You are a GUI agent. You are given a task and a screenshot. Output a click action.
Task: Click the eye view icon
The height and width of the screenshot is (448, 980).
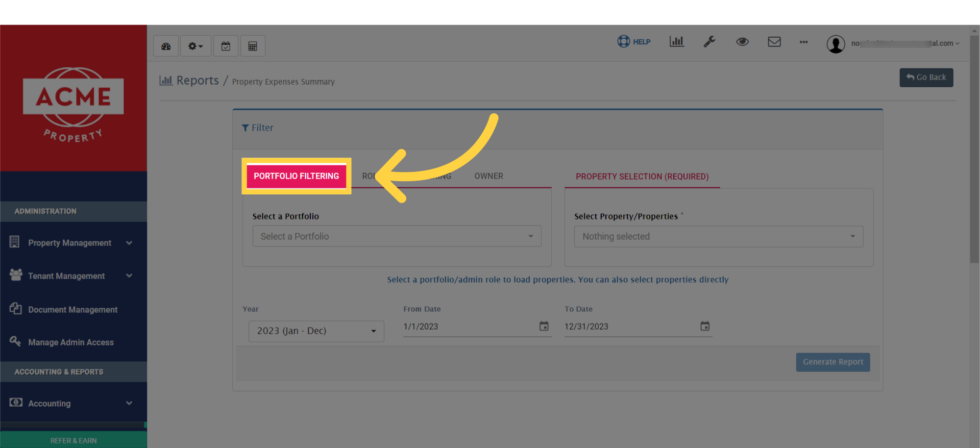(x=742, y=42)
